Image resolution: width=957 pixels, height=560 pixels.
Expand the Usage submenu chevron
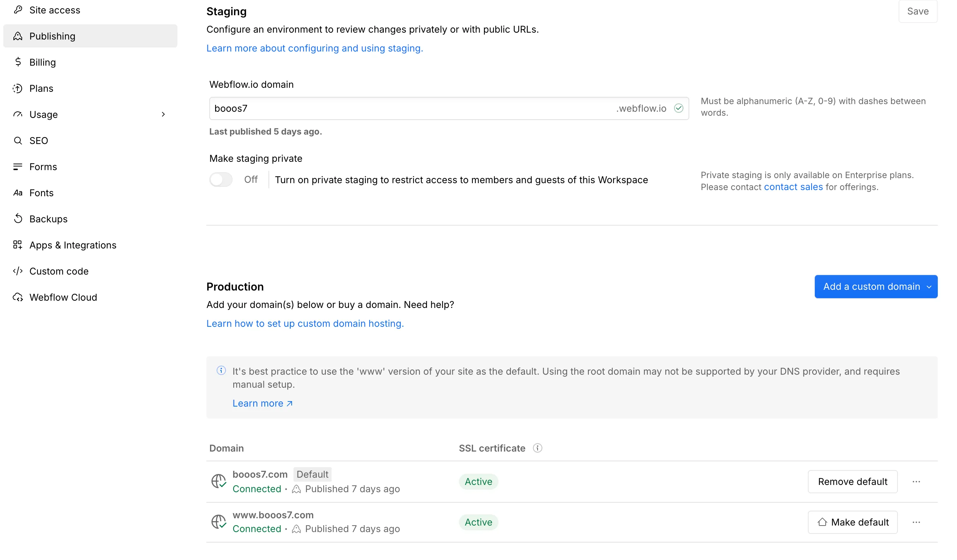pyautogui.click(x=164, y=115)
